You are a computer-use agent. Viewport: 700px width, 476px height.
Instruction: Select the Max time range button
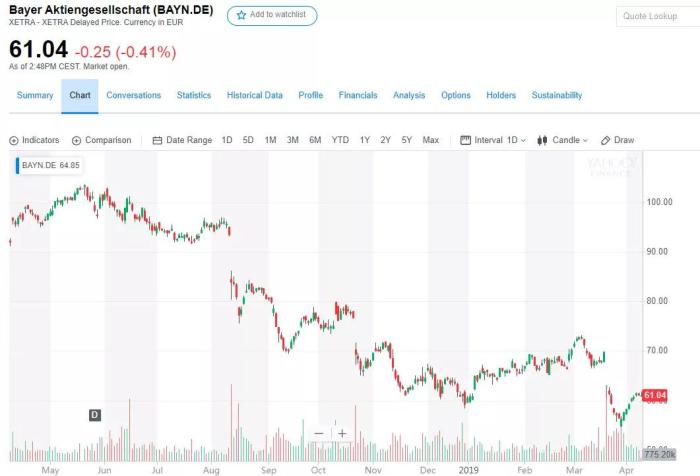click(x=431, y=140)
